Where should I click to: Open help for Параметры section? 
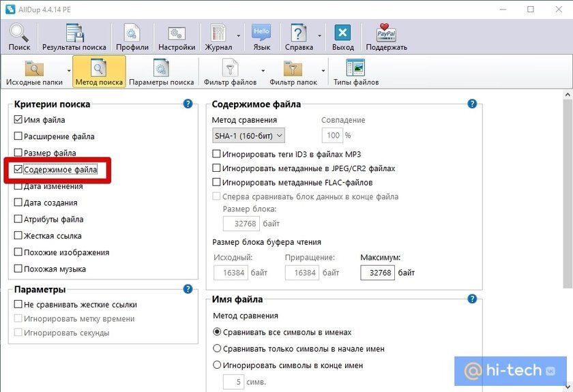coord(188,289)
